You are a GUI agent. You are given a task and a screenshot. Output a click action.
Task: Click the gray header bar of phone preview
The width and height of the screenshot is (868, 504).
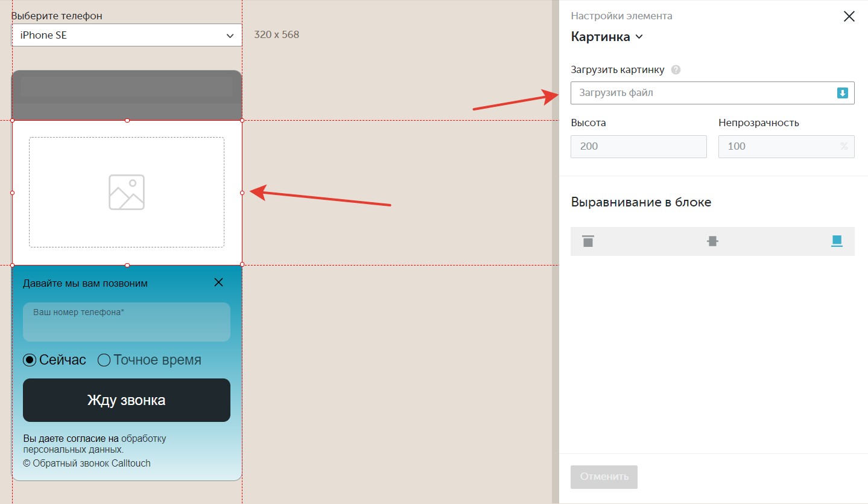tap(127, 95)
